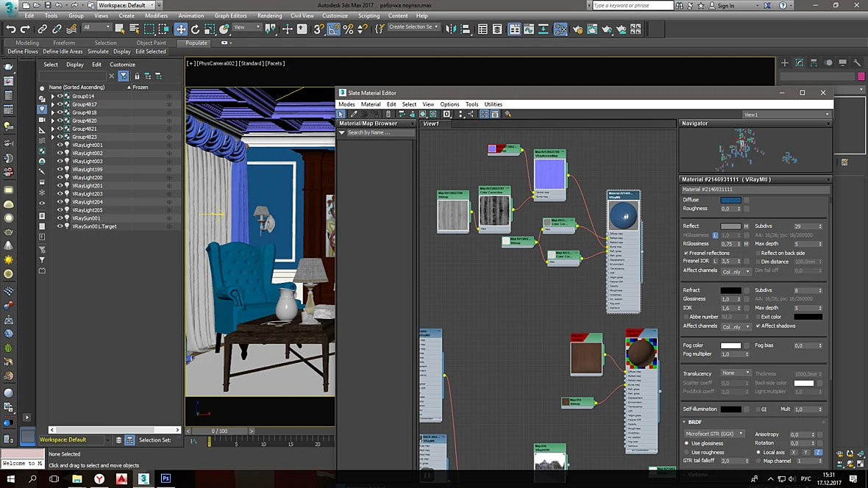Select the Use roughness radio button

[687, 452]
